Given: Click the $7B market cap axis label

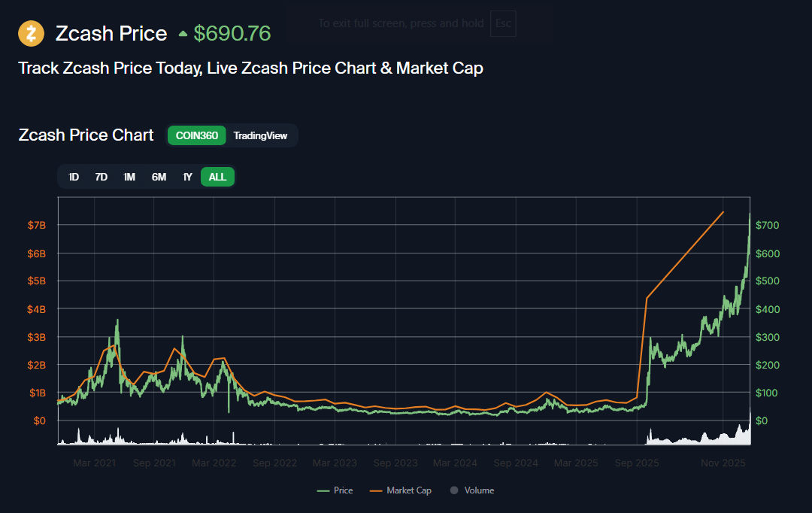Looking at the screenshot, I should tap(37, 226).
